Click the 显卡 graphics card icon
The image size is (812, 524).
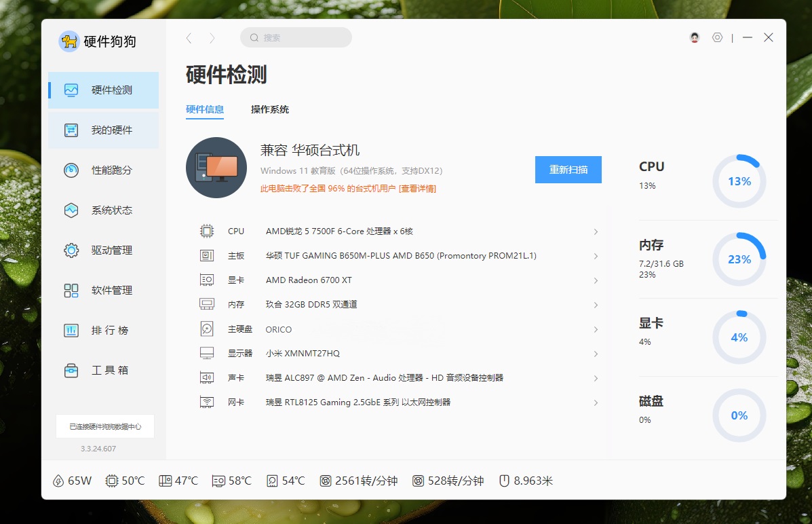207,280
